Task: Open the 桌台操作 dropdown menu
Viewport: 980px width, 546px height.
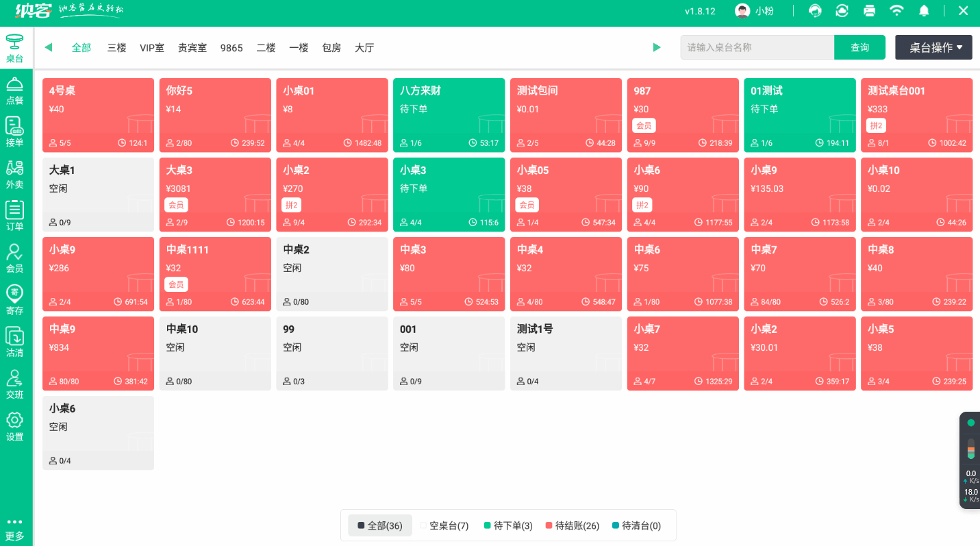Action: pyautogui.click(x=933, y=47)
